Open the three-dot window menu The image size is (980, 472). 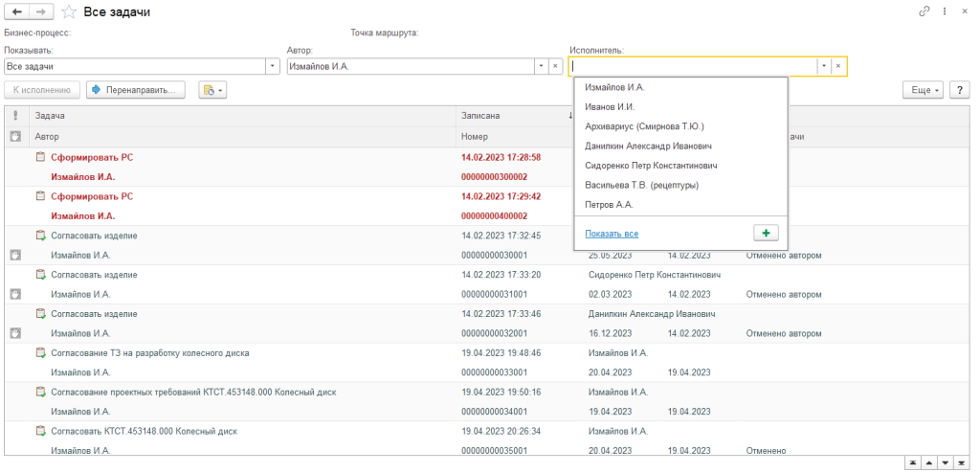pyautogui.click(x=945, y=11)
